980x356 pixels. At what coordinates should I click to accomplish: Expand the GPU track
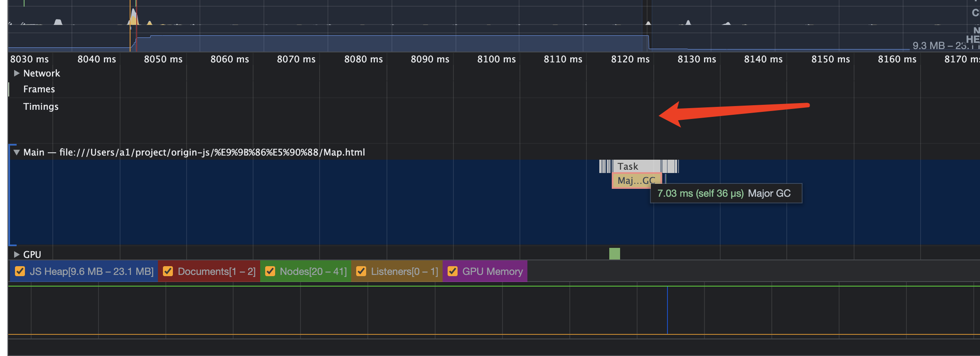tap(17, 254)
